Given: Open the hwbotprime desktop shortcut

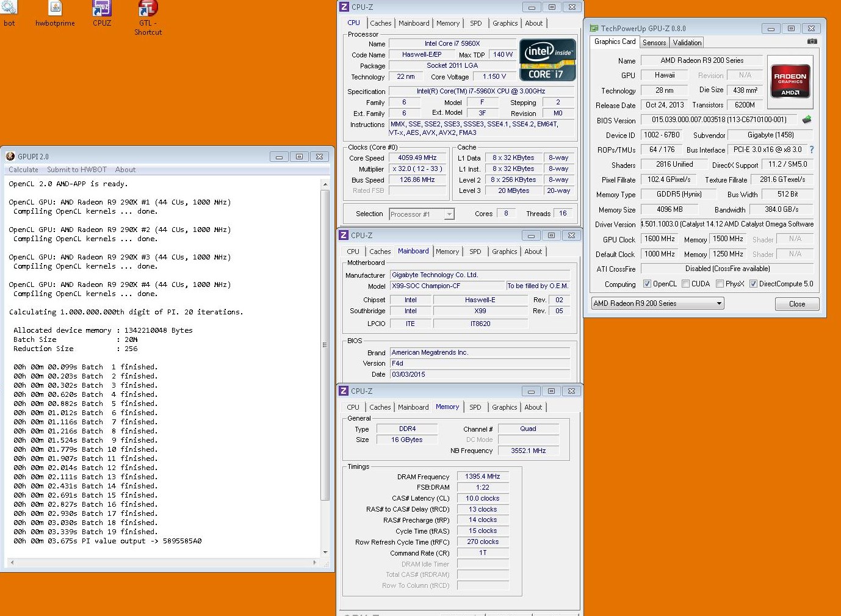Looking at the screenshot, I should [x=55, y=13].
